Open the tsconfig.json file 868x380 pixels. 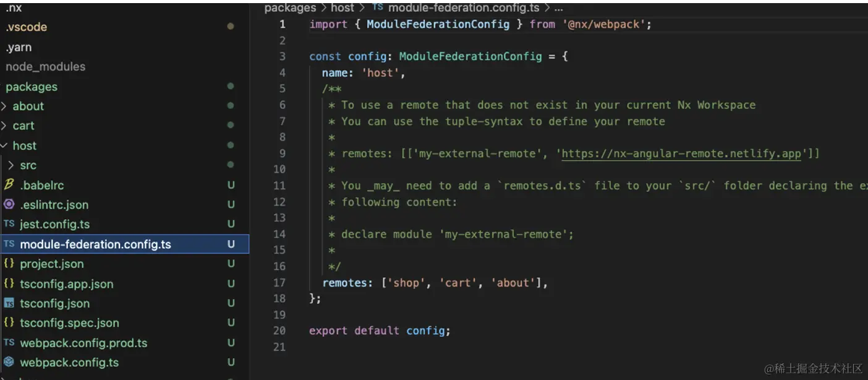pos(54,303)
